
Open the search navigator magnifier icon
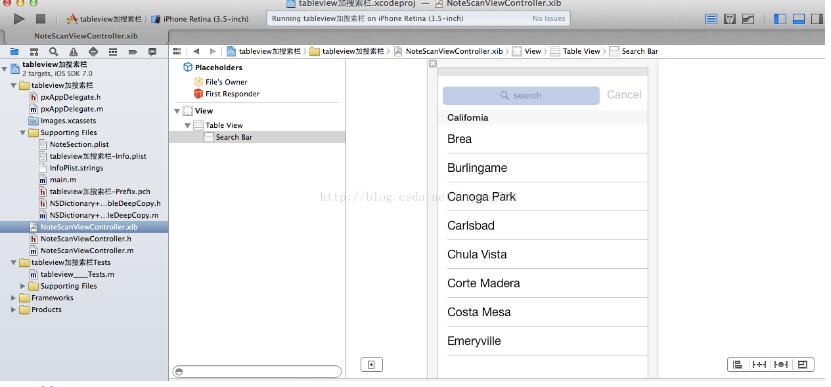coord(54,51)
